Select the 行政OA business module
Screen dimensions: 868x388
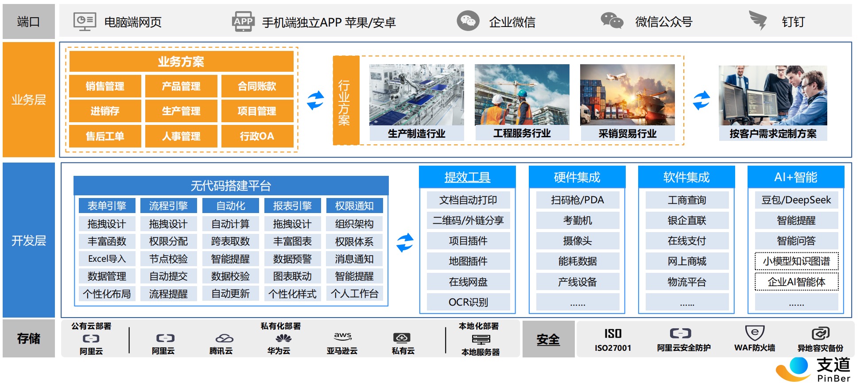(x=257, y=136)
